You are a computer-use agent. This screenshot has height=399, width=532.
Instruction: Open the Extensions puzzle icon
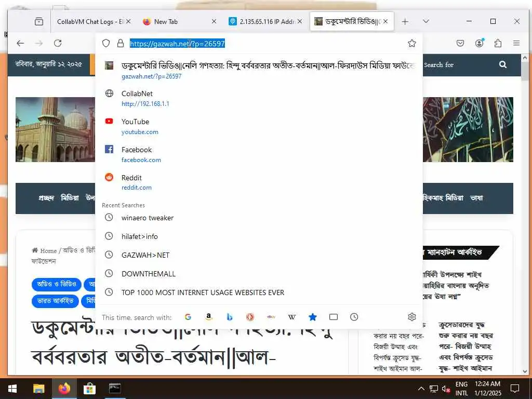(498, 43)
